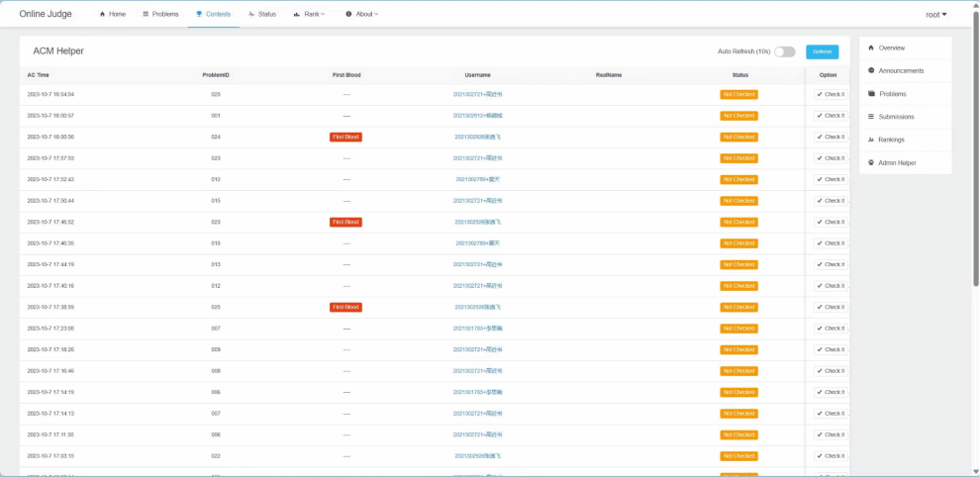The height and width of the screenshot is (477, 980).
Task: Click the First Blood badge for problem 023
Action: pos(345,223)
